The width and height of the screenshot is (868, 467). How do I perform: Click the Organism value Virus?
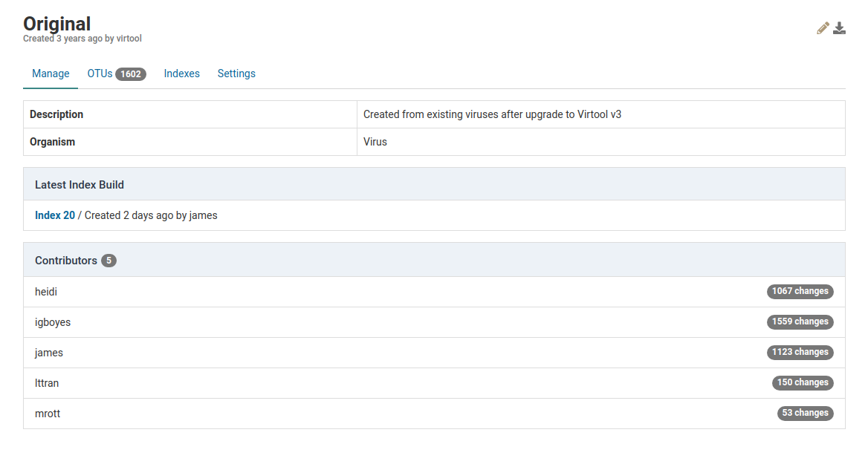[x=375, y=142]
